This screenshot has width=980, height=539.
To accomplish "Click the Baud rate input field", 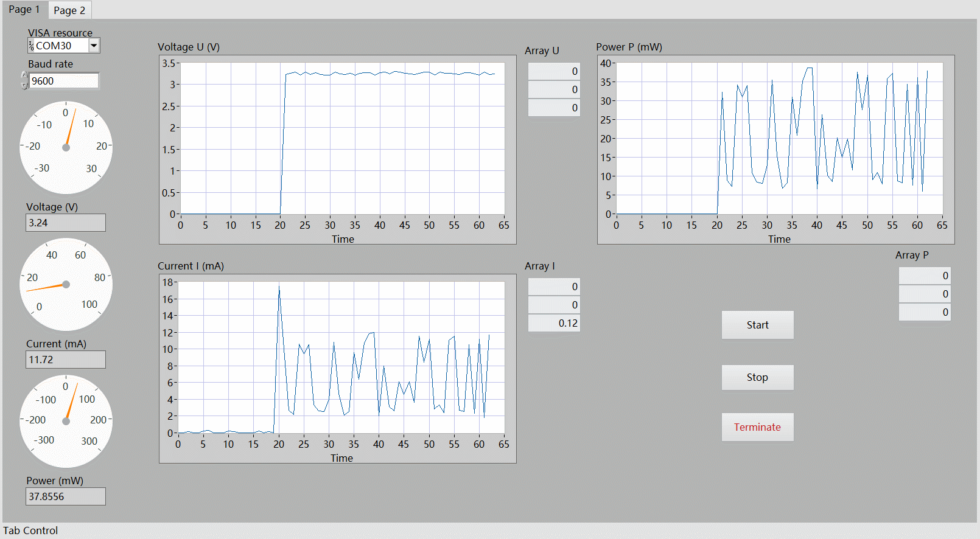I will point(64,81).
